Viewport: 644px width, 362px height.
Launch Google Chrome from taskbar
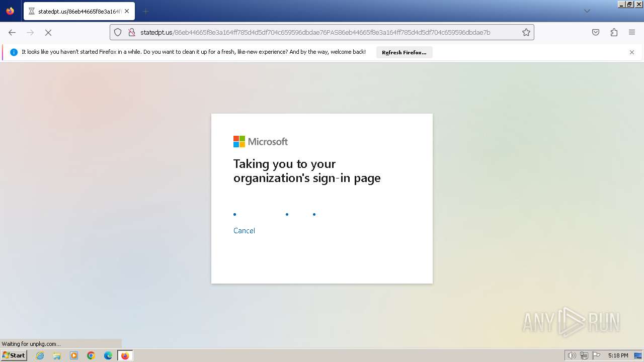coord(91,355)
